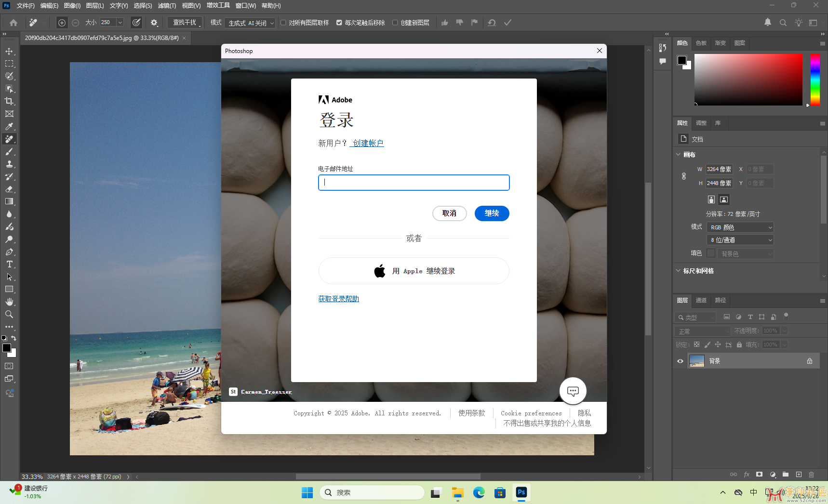Delete layer with trash icon

coord(812,475)
